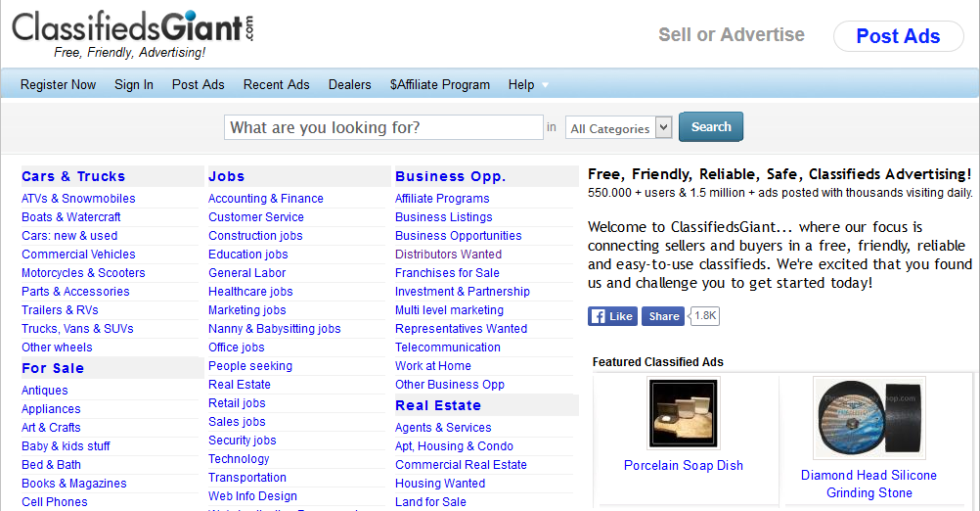
Task: Open Boats & Watercraft link
Action: [x=70, y=217]
